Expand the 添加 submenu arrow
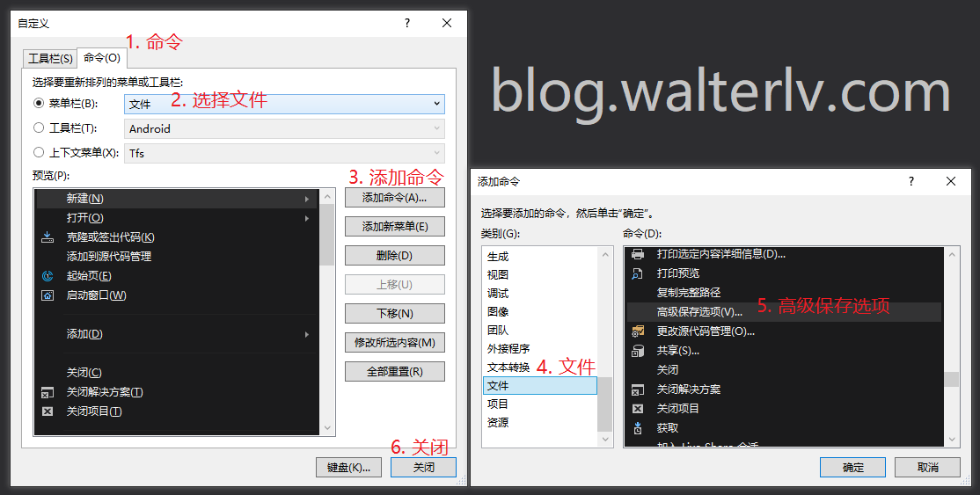 tap(307, 334)
